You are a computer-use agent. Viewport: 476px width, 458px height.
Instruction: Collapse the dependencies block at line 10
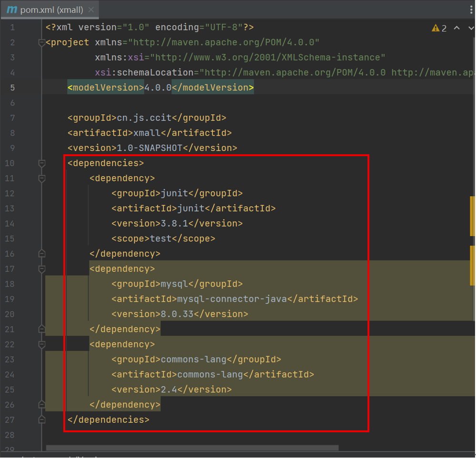point(42,163)
